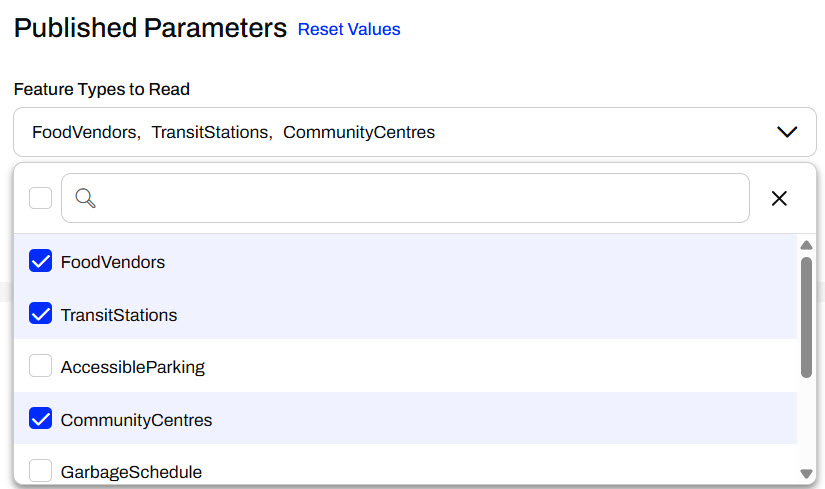Viewport: 825px width, 489px height.
Task: Click the selected feature types combo box text
Action: [233, 132]
